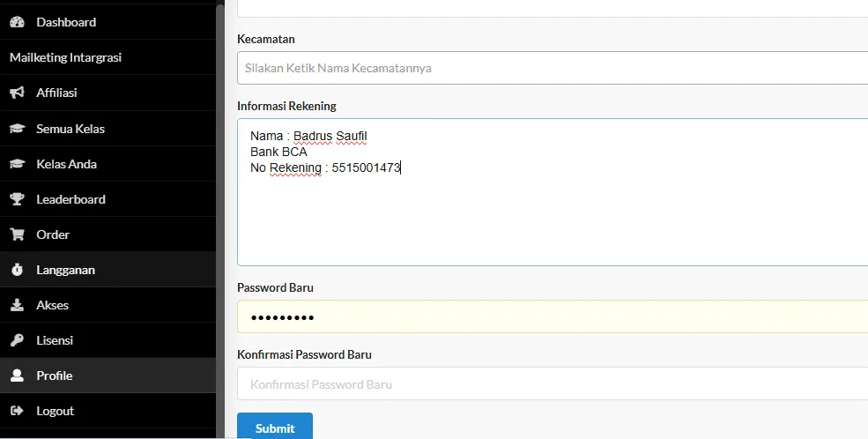Click the Logout exit icon
Screen dimensions: 868x439
point(17,411)
